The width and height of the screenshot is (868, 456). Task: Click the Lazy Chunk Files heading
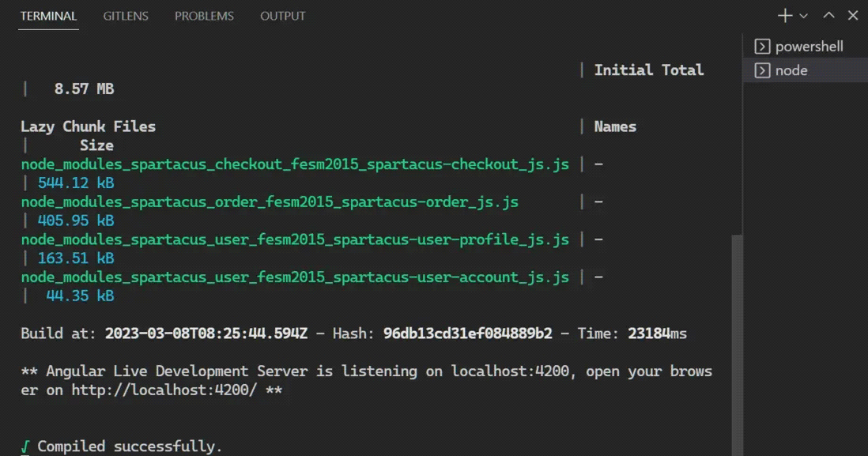pos(88,126)
